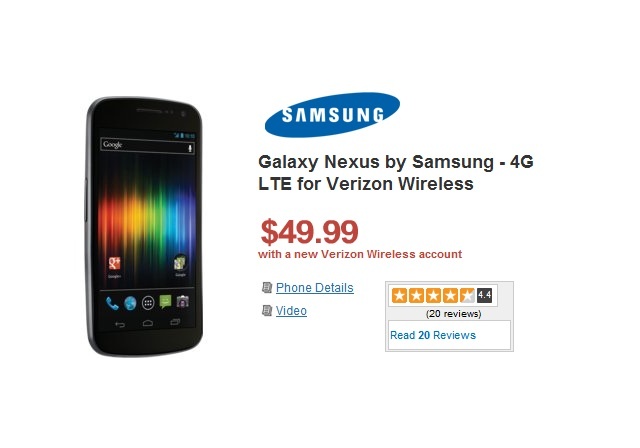This screenshot has width=640, height=448.
Task: Tap the green messaging icon on phone screen
Action: point(165,302)
